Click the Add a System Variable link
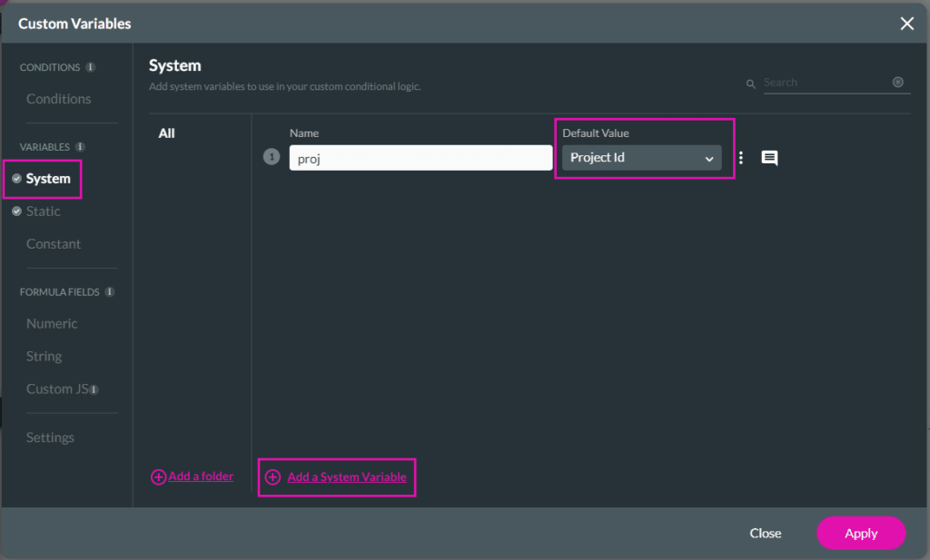Viewport: 930px width, 560px height. coord(346,477)
